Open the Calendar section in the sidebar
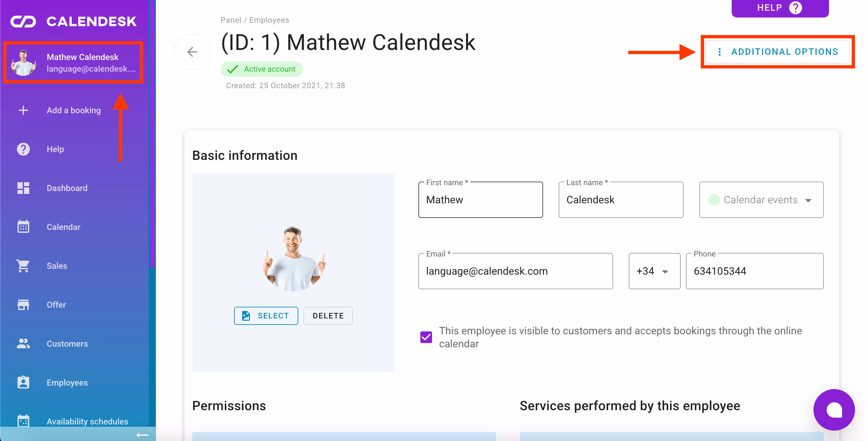The width and height of the screenshot is (868, 441). [63, 227]
